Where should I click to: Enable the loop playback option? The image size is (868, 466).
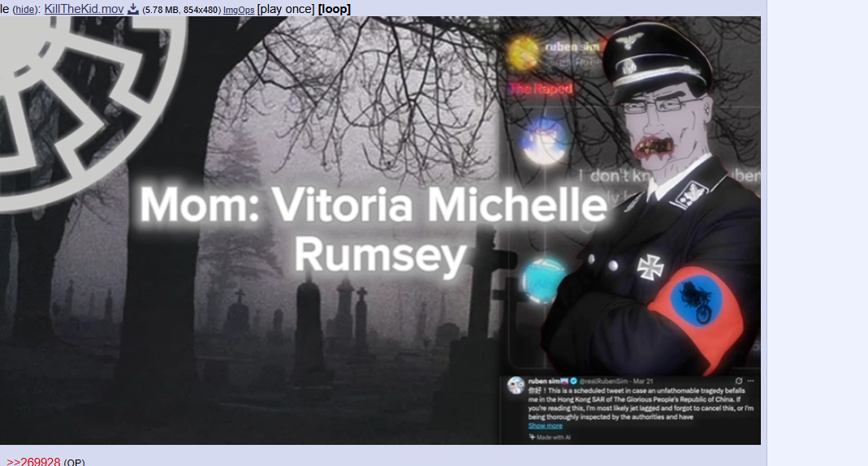(335, 9)
